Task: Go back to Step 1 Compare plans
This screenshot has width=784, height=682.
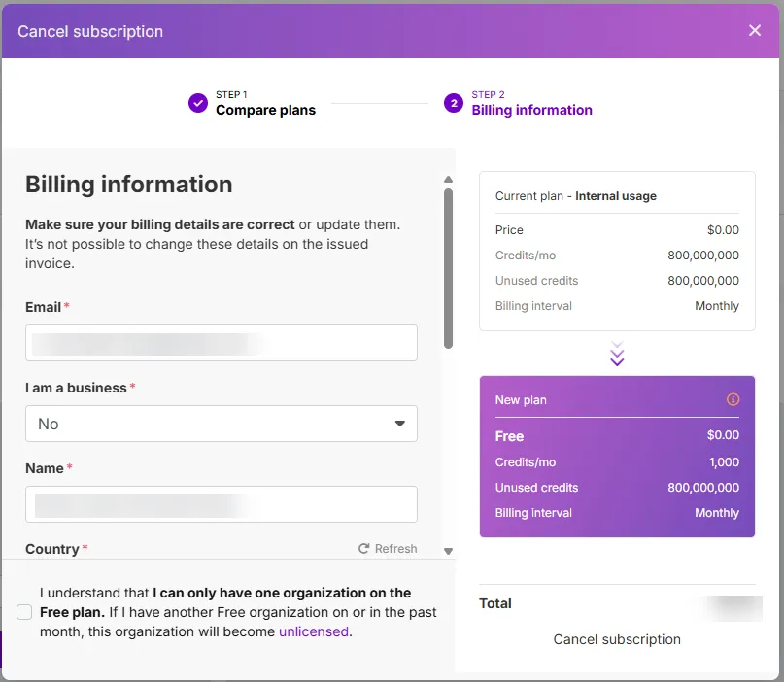Action: [x=252, y=103]
